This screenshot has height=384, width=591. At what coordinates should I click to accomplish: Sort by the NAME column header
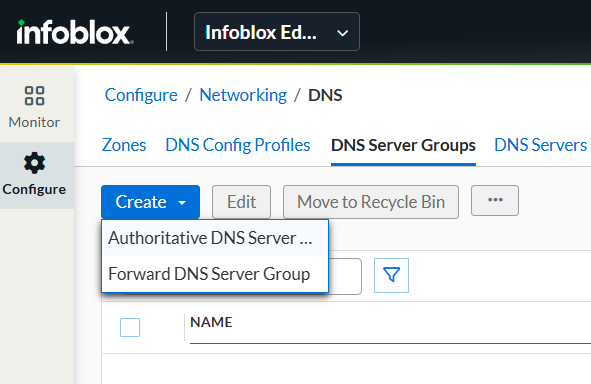click(211, 322)
